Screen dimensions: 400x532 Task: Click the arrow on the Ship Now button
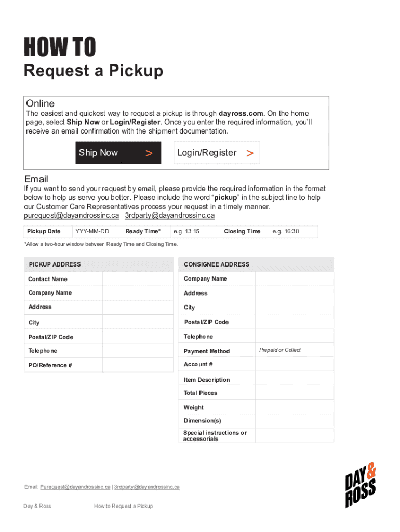click(149, 153)
